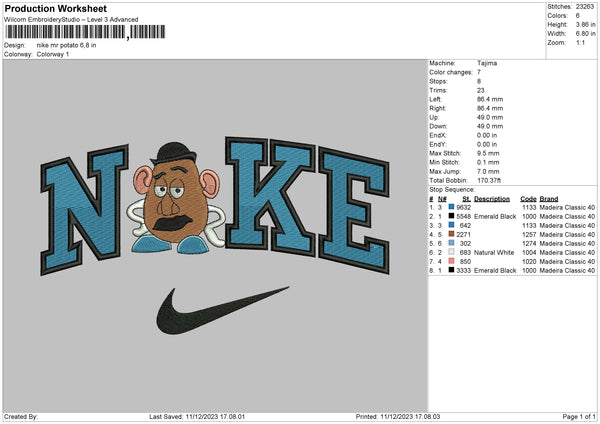The width and height of the screenshot is (600, 424).
Task: Click the 'Last Saved: 11/12/2023 17.08.01' footer text
Action: point(197,416)
